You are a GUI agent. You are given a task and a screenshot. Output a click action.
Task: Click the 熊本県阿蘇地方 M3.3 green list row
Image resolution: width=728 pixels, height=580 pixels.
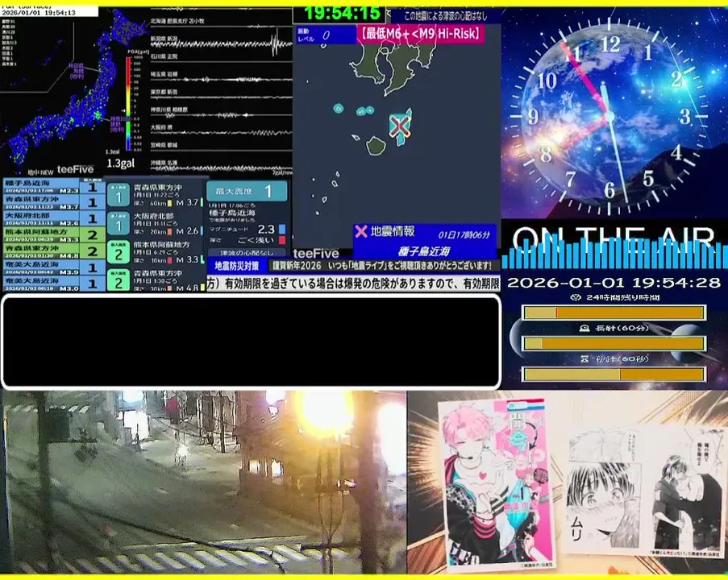[54, 234]
